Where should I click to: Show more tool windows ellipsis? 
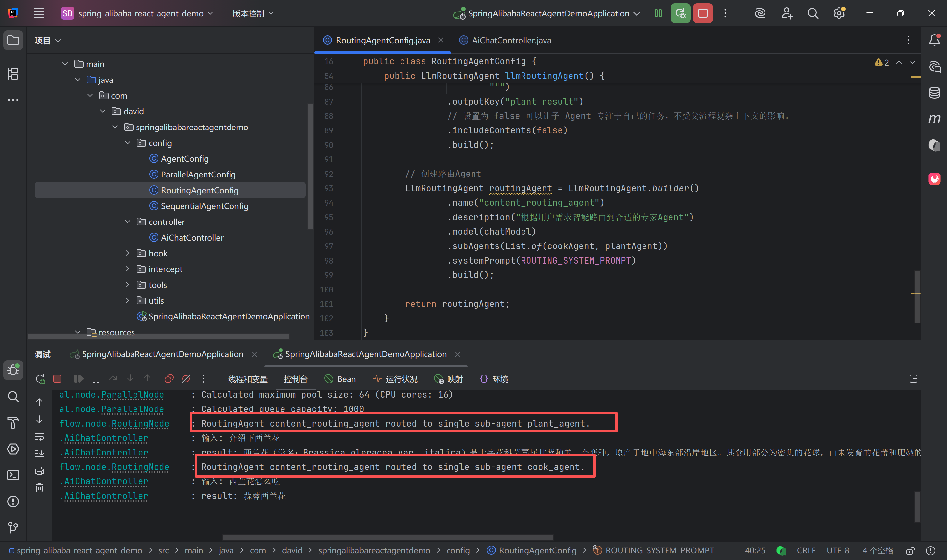(x=13, y=100)
